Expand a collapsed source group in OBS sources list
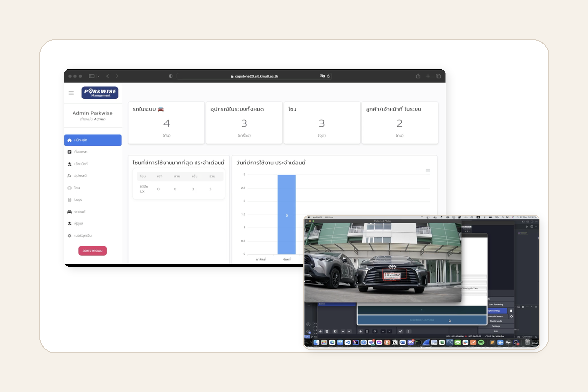Image resolution: width=588 pixels, height=392 pixels. (314, 324)
